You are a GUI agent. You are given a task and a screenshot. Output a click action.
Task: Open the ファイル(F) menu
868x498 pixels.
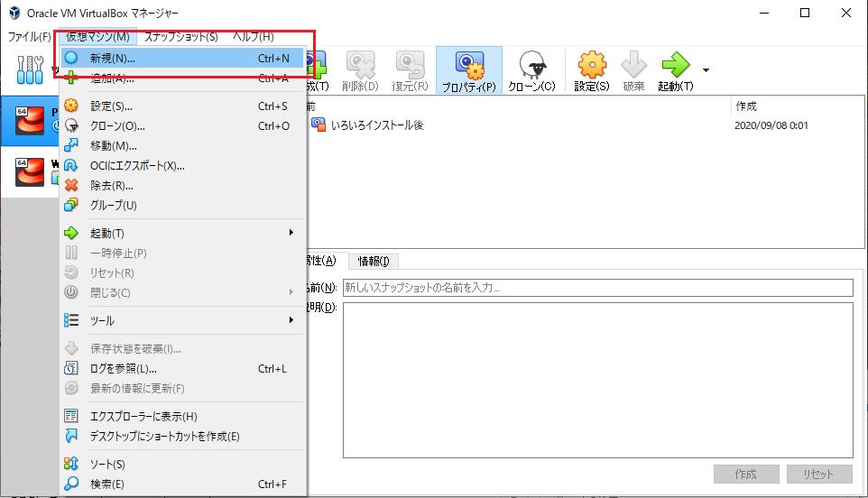click(30, 36)
